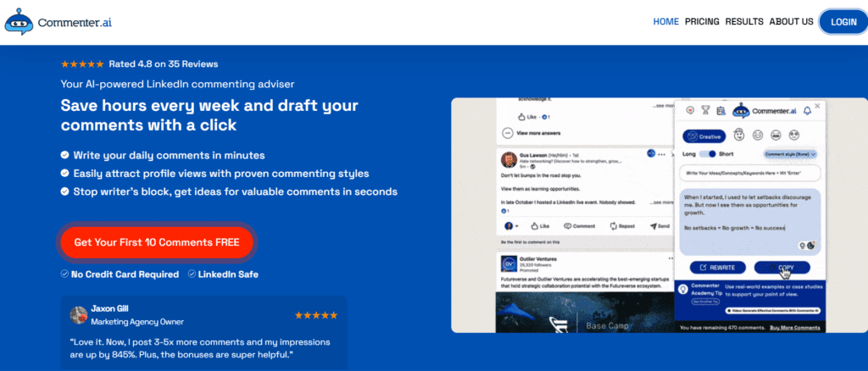Select the winking face tone emoji
Image resolution: width=868 pixels, height=371 pixels.
(757, 135)
